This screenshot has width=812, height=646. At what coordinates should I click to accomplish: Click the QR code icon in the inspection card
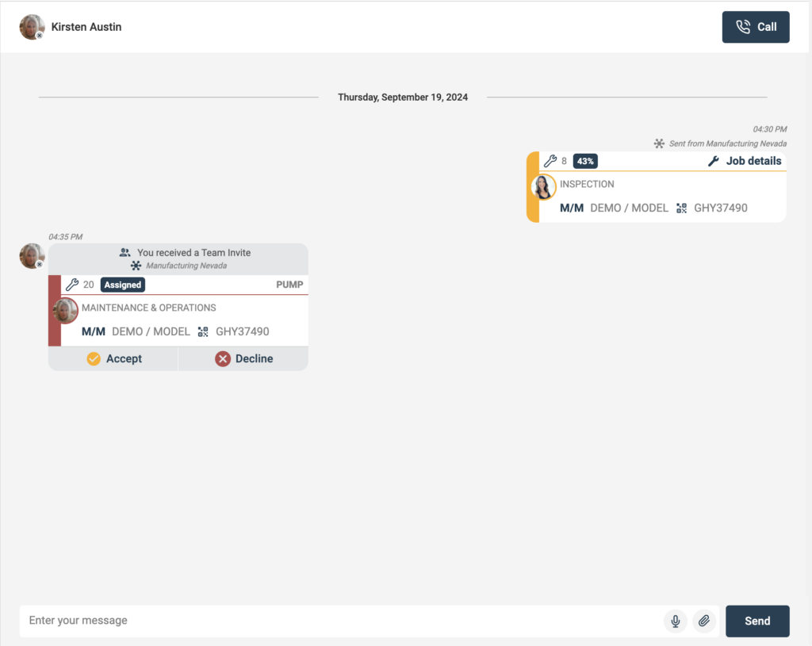(x=681, y=208)
